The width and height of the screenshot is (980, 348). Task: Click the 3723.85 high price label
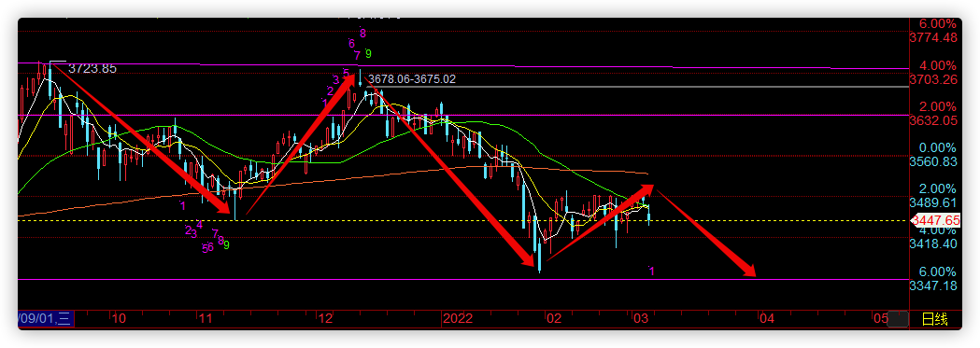tap(92, 69)
